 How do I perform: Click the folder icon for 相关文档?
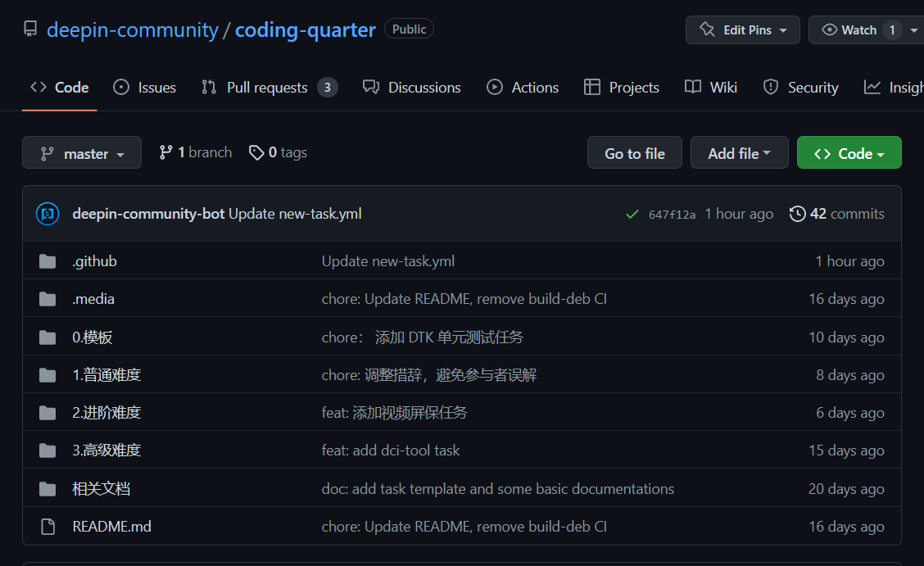click(48, 489)
